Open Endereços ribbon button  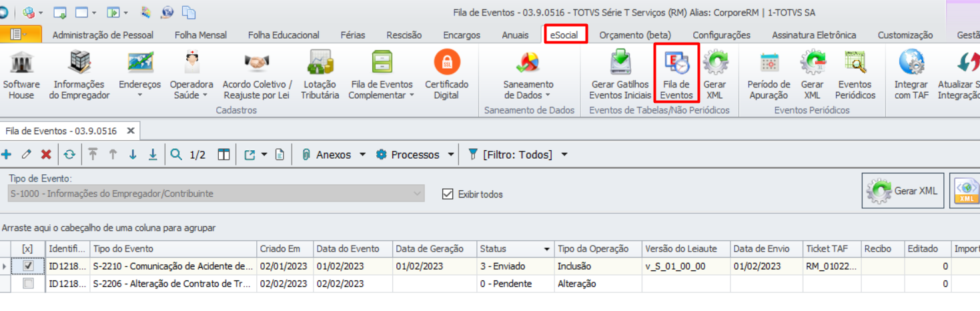pos(140,75)
